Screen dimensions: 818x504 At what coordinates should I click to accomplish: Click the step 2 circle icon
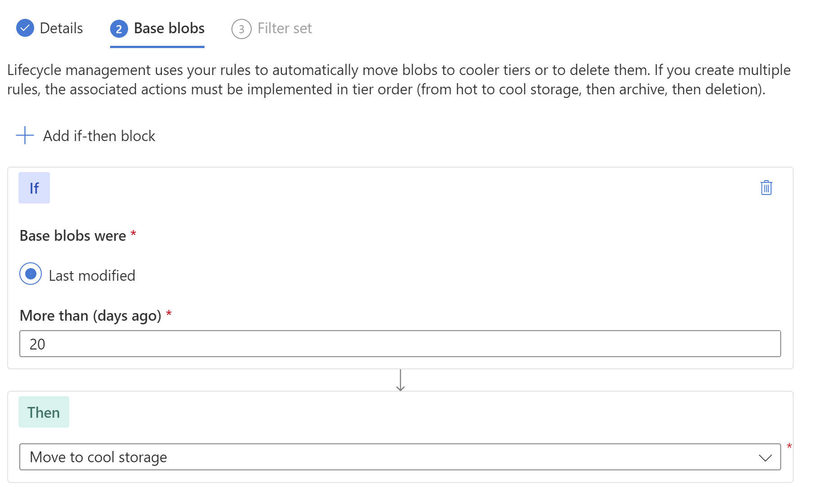[119, 29]
